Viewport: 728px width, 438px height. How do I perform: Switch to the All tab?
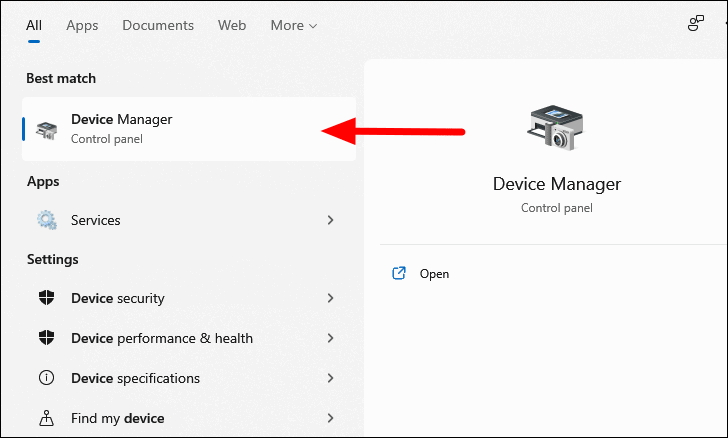coord(33,25)
